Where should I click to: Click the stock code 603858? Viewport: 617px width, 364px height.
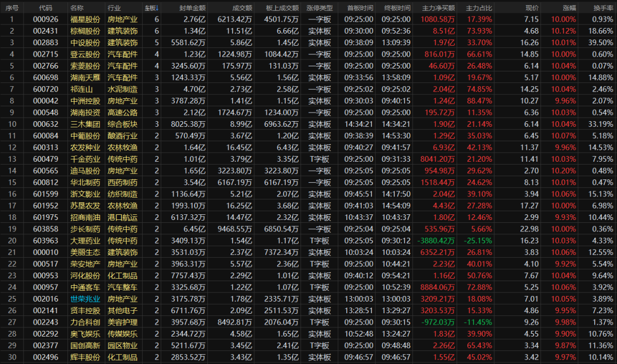(46, 229)
